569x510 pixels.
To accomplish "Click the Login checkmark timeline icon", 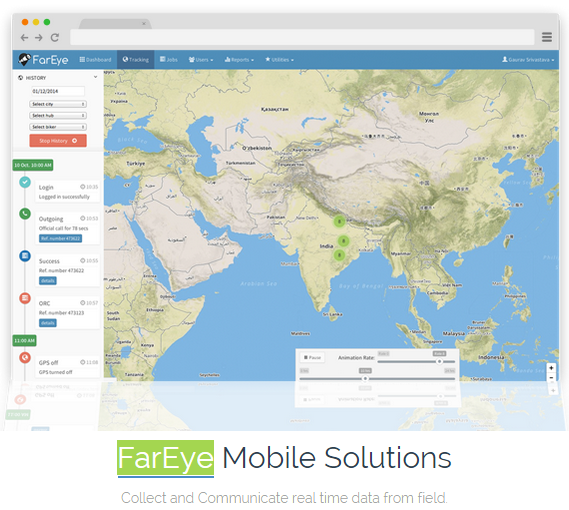I will coord(25,182).
